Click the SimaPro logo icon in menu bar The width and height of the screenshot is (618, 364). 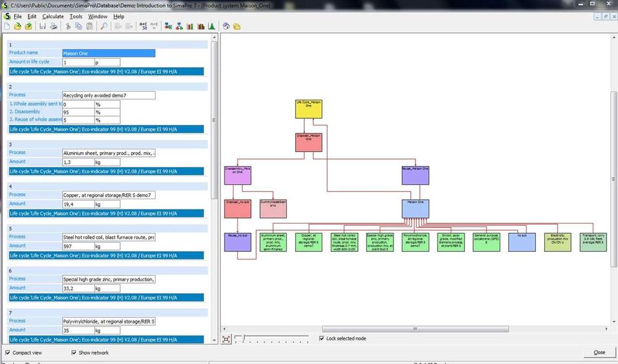point(7,16)
